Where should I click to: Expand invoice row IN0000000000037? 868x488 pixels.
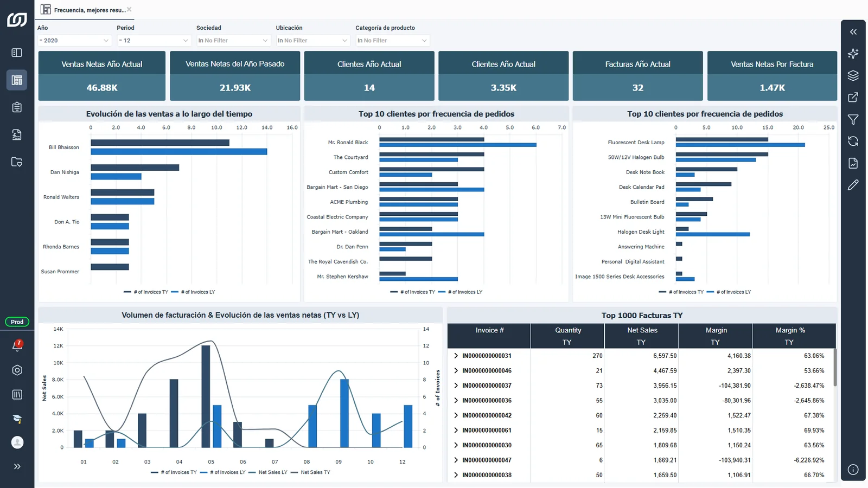456,386
